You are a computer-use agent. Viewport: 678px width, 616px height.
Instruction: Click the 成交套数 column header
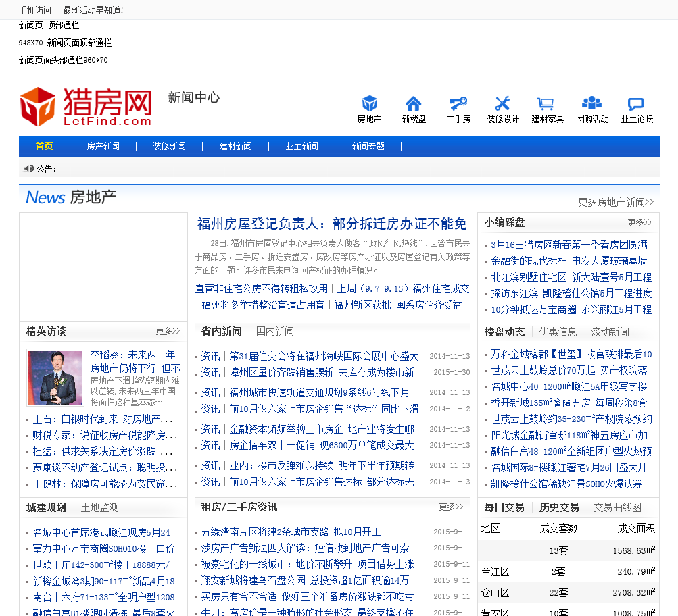(x=558, y=529)
